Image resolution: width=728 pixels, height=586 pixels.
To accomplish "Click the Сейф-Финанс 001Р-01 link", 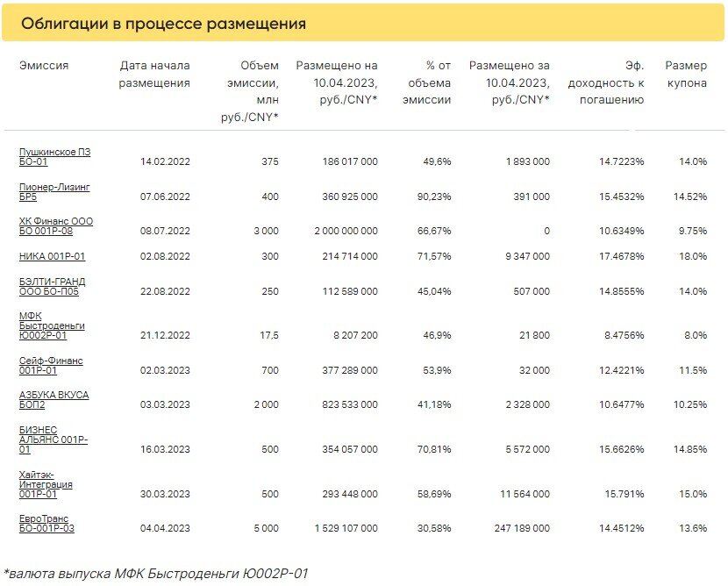I will pos(51,366).
